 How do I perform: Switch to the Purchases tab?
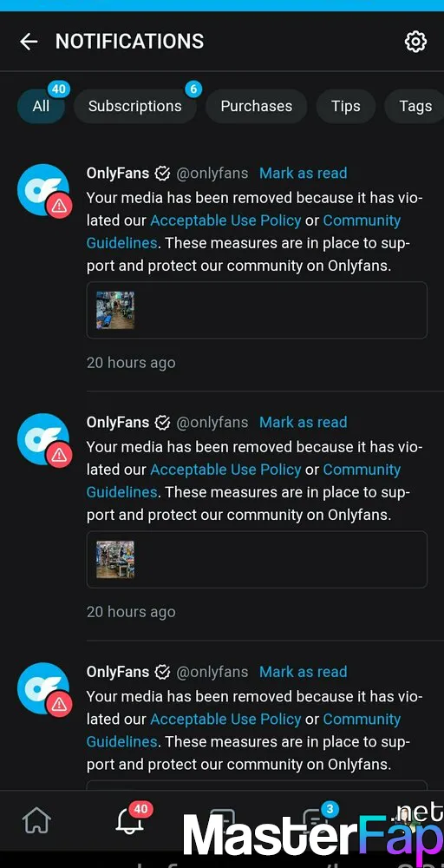tap(257, 106)
